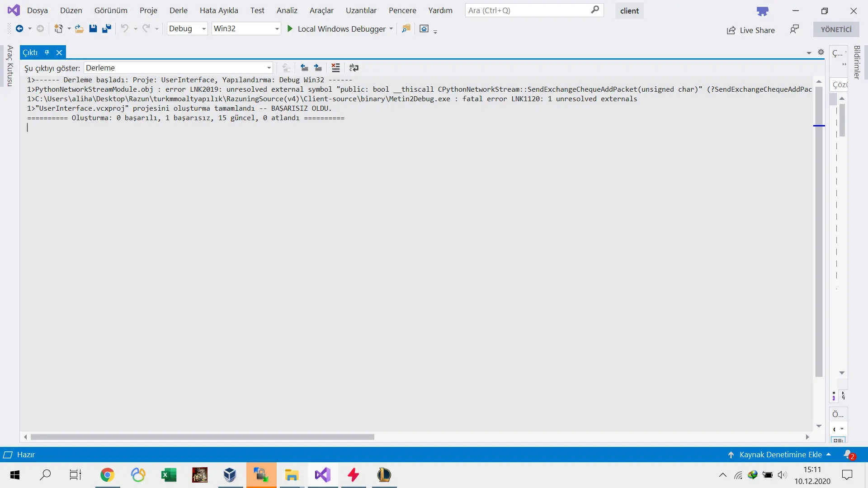Click the Save All toolbar icon
This screenshot has height=488, width=868.
[x=107, y=28]
